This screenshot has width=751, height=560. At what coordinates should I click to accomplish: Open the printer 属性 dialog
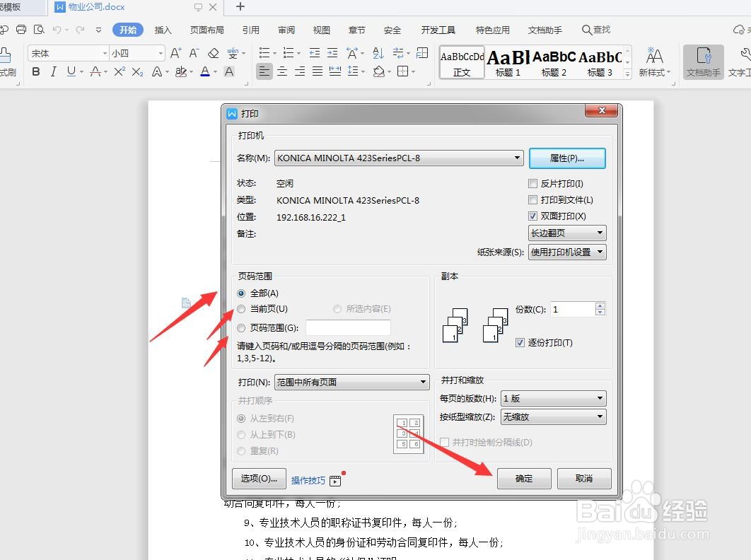[x=567, y=158]
